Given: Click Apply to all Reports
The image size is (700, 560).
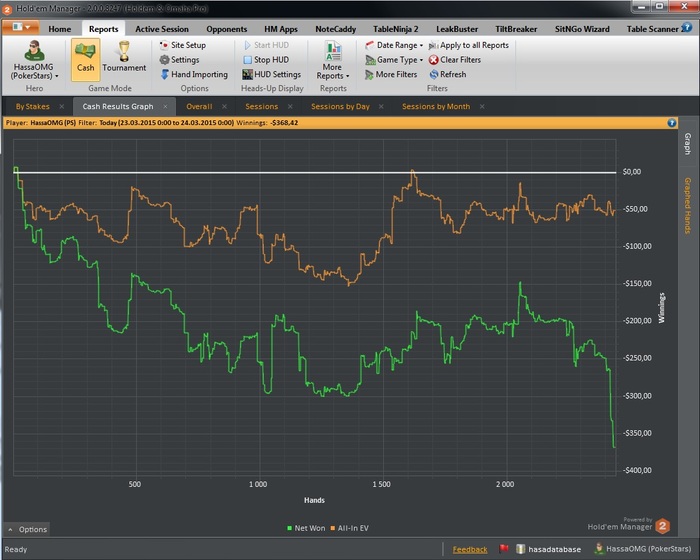Looking at the screenshot, I should pos(469,45).
